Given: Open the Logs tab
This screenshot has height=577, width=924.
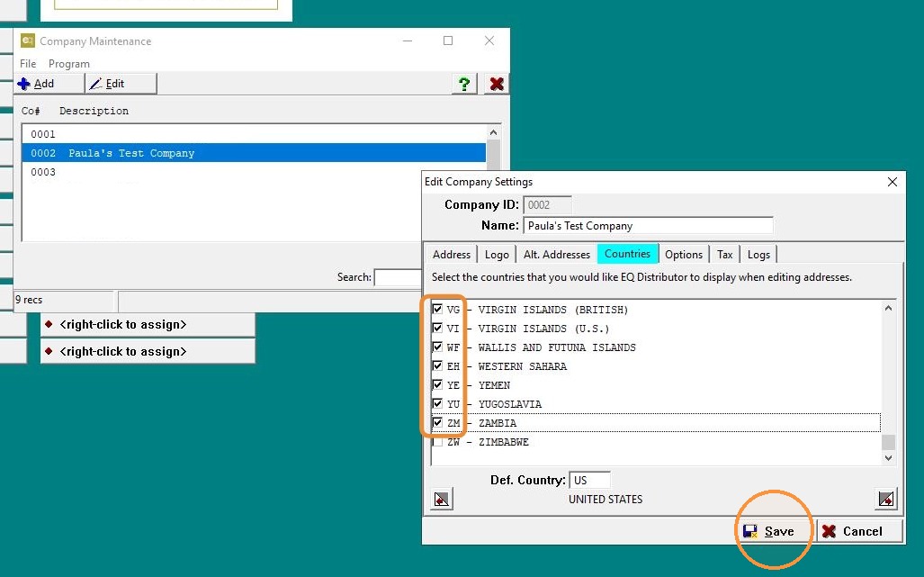Looking at the screenshot, I should pyautogui.click(x=758, y=255).
